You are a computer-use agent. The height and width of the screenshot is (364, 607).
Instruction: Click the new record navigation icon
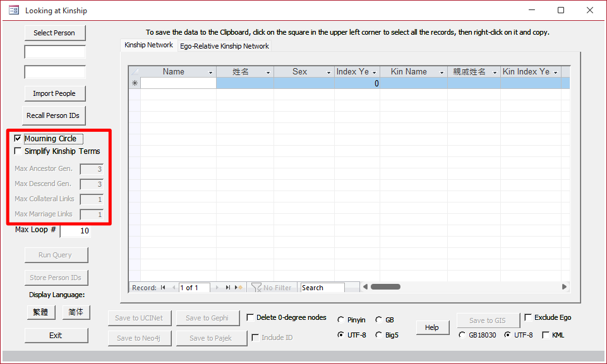239,288
